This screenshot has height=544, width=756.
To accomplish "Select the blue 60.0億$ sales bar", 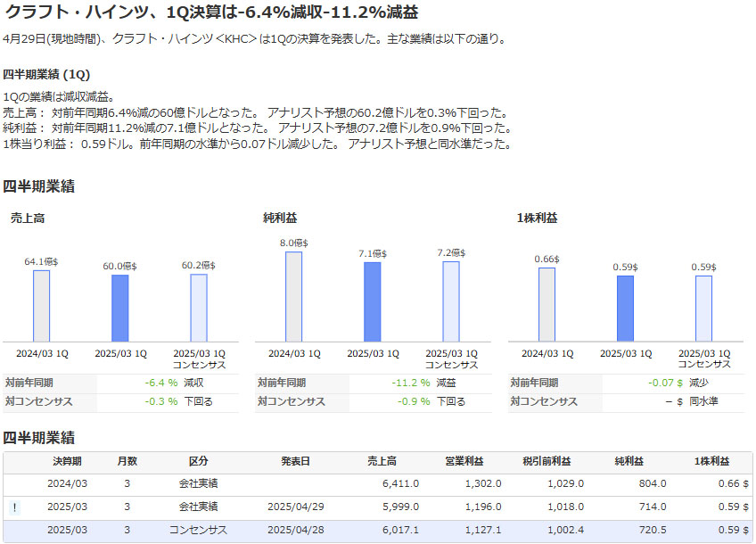I will 119,308.
